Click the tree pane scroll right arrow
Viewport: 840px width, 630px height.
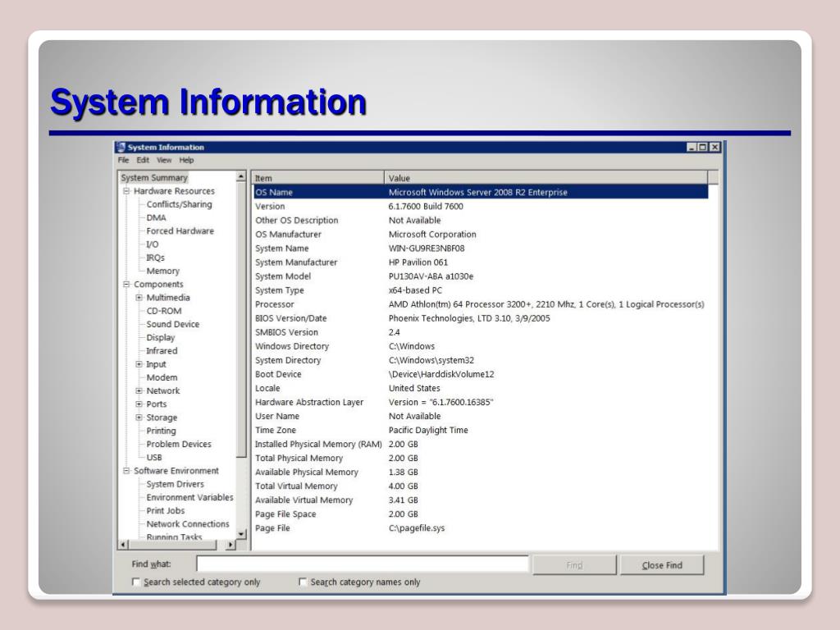click(x=231, y=545)
